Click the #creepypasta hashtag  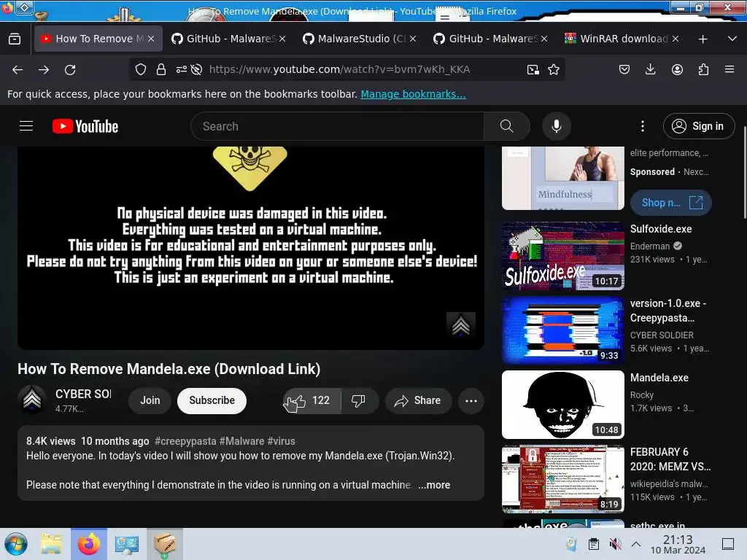[x=185, y=441]
